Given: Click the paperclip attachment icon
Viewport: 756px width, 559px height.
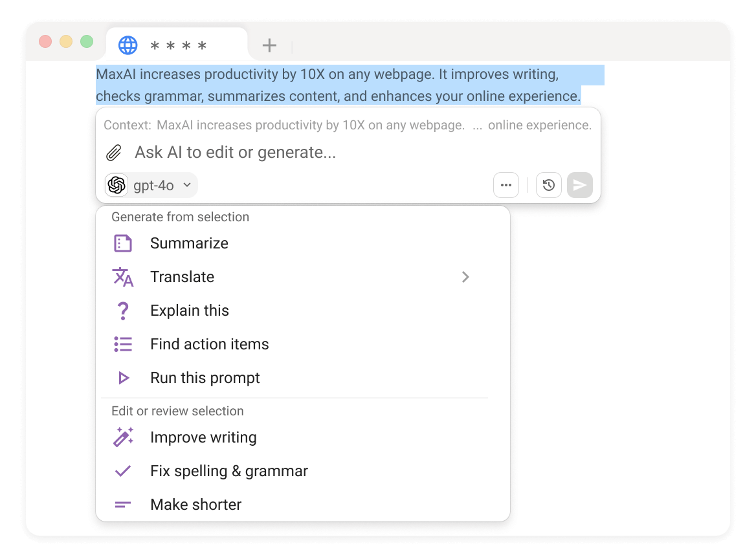Looking at the screenshot, I should click(x=114, y=153).
